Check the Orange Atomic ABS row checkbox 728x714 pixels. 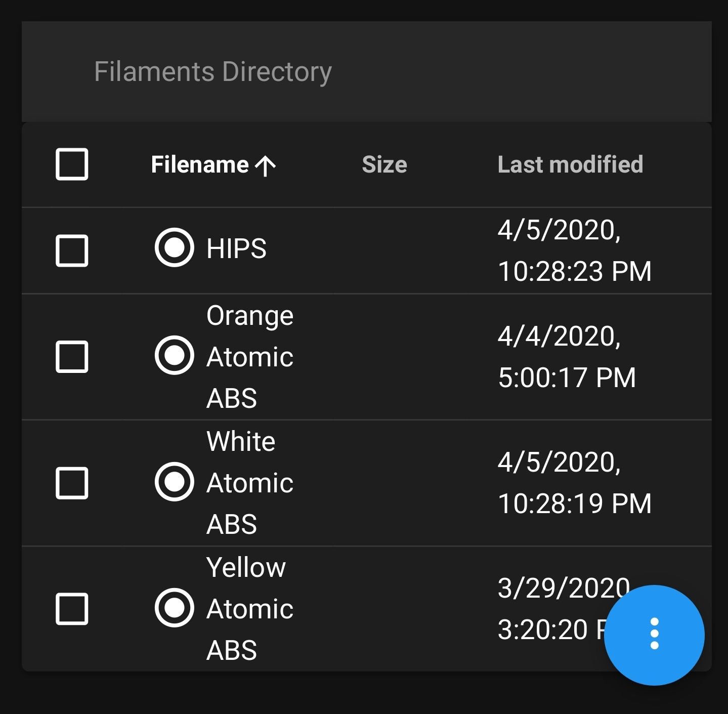pos(72,356)
